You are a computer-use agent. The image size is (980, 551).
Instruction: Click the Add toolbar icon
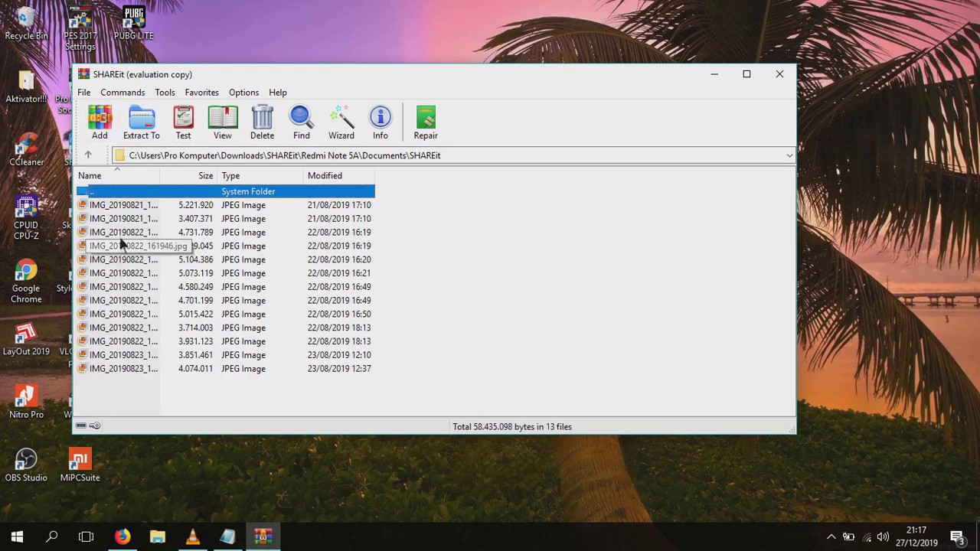point(100,122)
